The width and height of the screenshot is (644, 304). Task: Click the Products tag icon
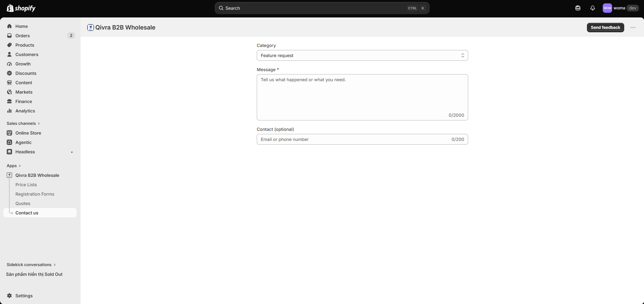(x=9, y=45)
